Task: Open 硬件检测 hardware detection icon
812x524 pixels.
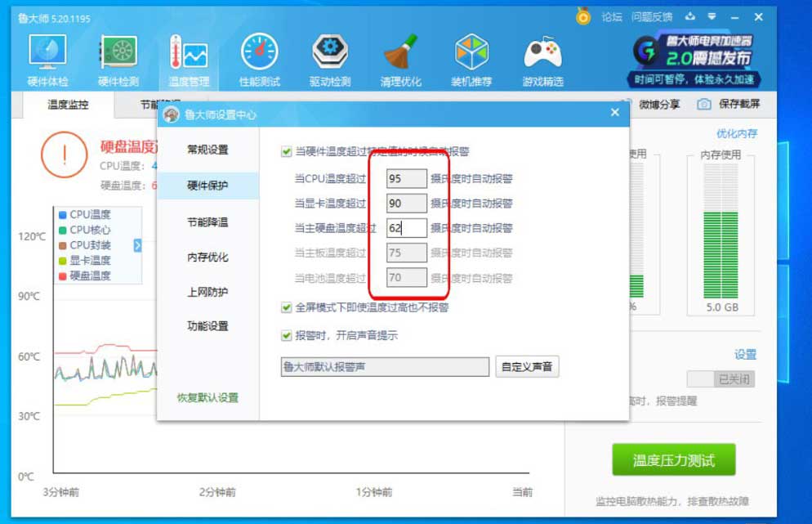Action: click(x=118, y=60)
